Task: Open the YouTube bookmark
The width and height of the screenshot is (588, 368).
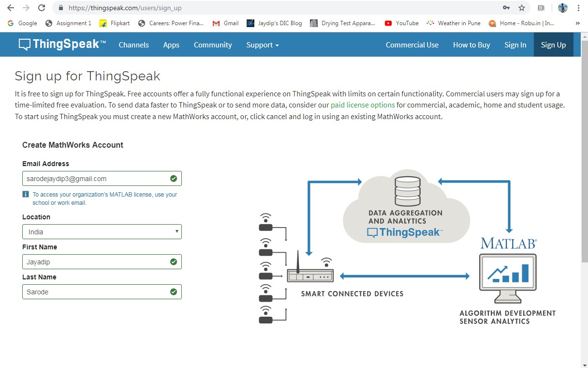Action: point(402,23)
